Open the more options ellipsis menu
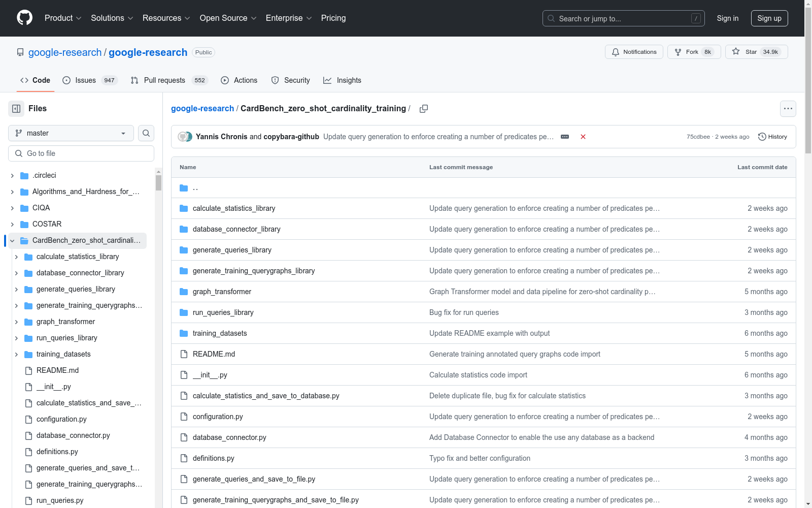 coord(788,109)
